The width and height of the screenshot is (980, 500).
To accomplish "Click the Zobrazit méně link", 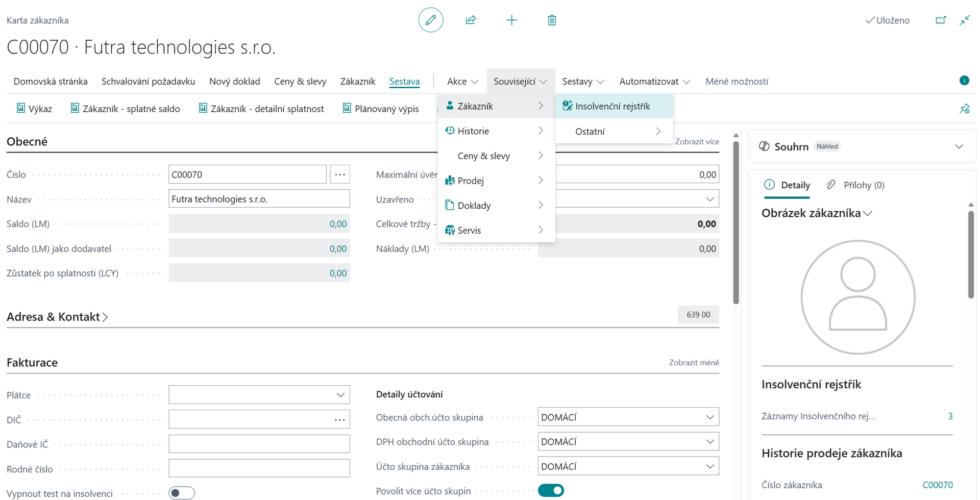I will pyautogui.click(x=694, y=363).
